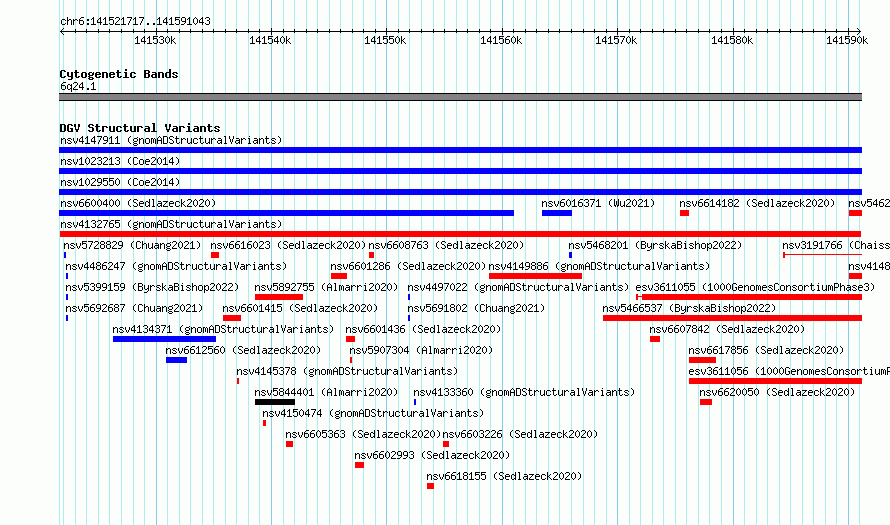Click the nsv6016371 (Wu2021) label

click(x=598, y=203)
